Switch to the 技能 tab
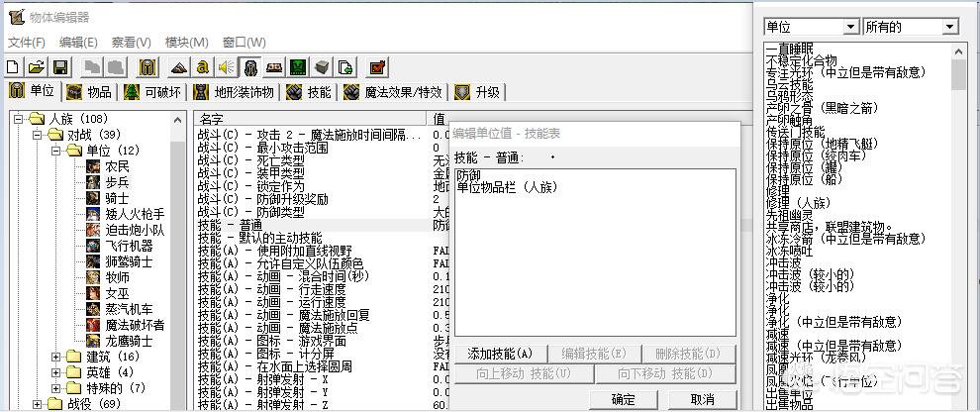 [x=309, y=92]
